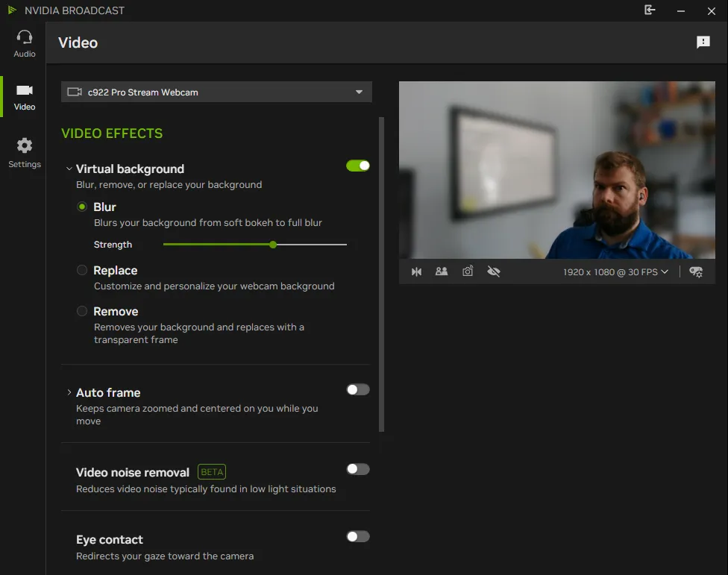Click the blur Strength slider handle
This screenshot has height=575, width=728.
tap(273, 245)
